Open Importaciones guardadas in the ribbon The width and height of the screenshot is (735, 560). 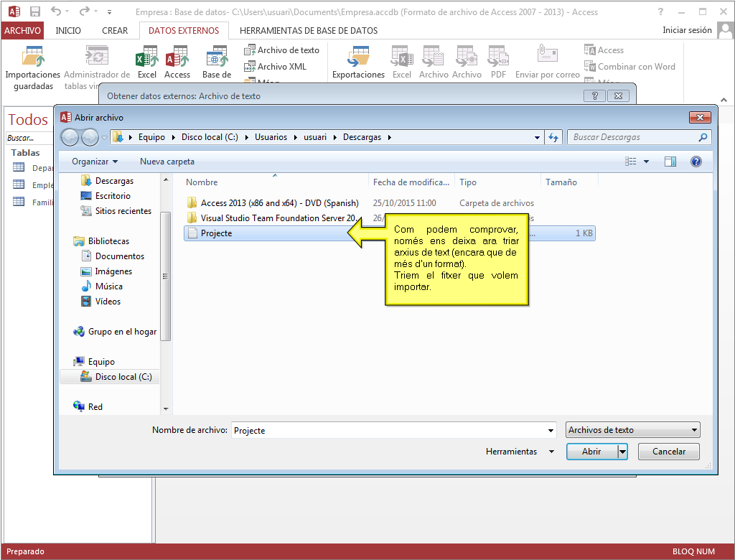[32, 68]
